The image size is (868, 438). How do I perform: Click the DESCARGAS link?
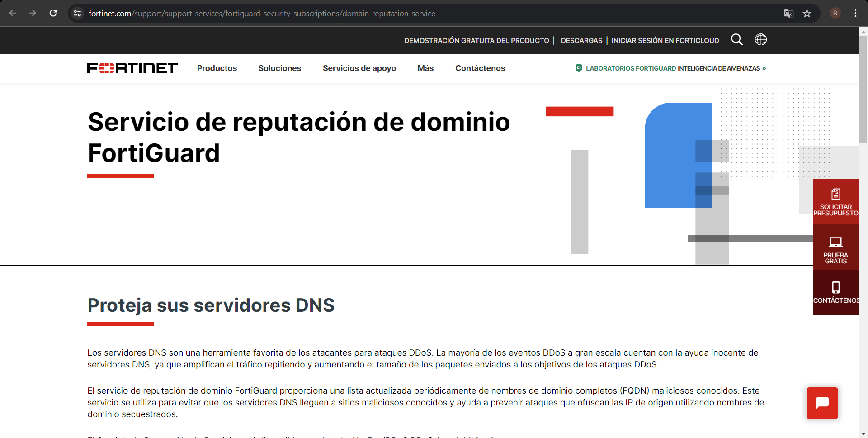click(x=581, y=40)
